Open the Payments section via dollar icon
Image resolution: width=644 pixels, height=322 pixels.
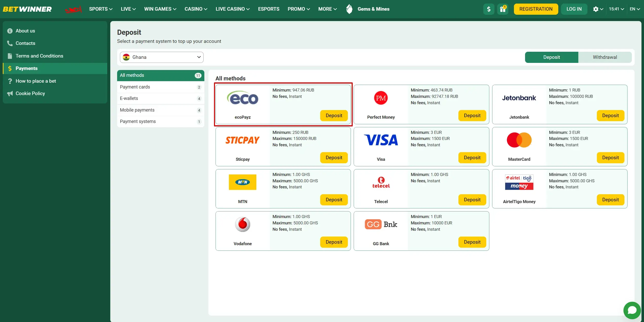(x=10, y=68)
